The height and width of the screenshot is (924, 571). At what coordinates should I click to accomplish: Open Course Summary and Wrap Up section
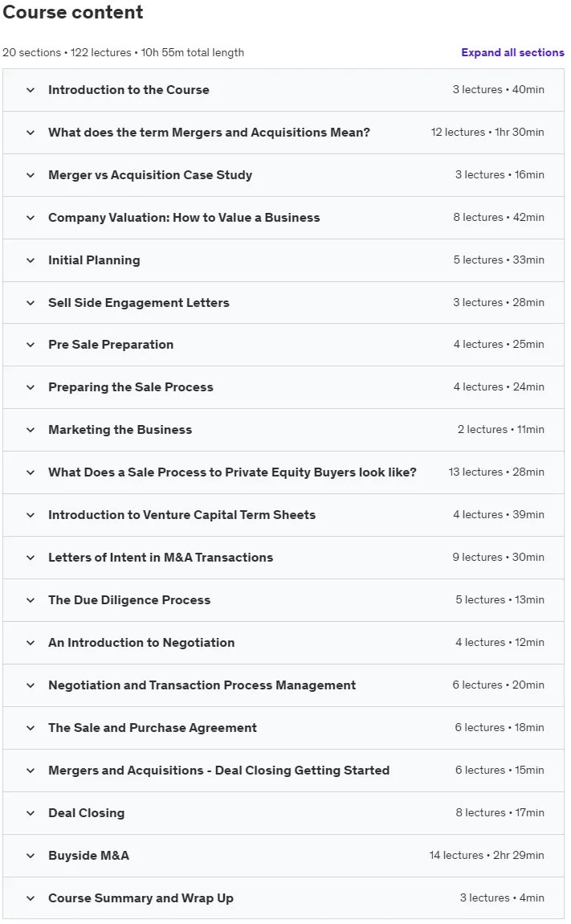click(283, 898)
